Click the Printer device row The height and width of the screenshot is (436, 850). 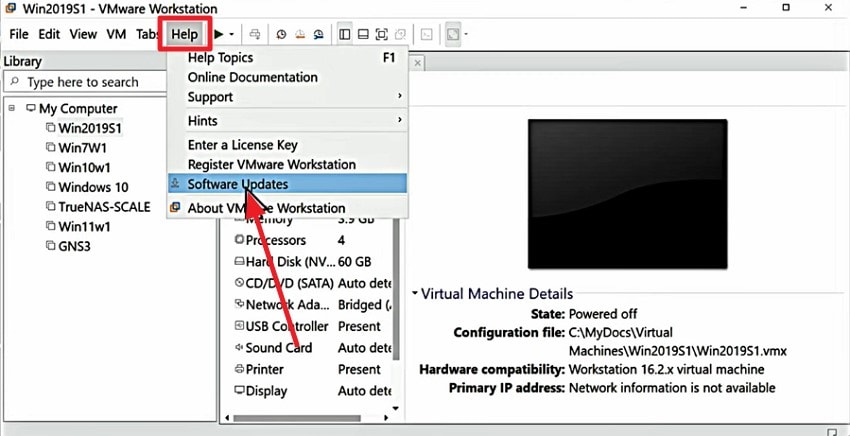pos(313,369)
